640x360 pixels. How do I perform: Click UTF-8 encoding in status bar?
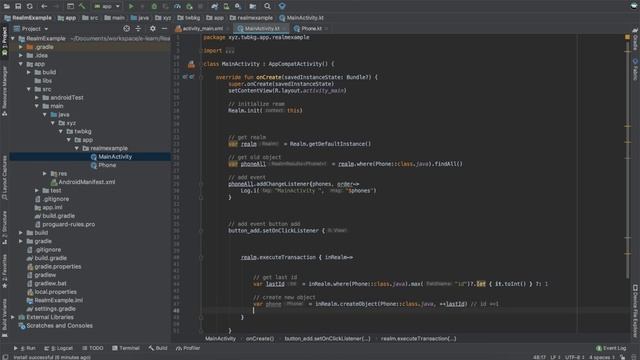575,357
